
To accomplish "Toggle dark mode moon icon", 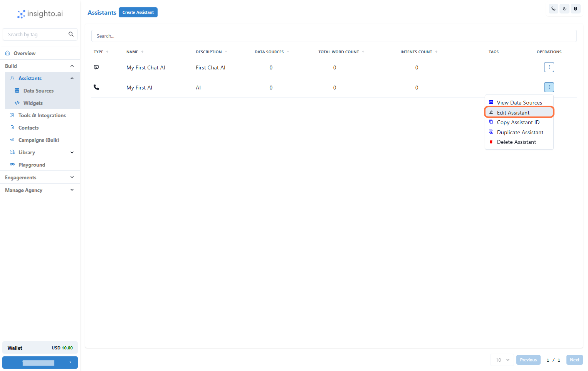I will tap(564, 8).
